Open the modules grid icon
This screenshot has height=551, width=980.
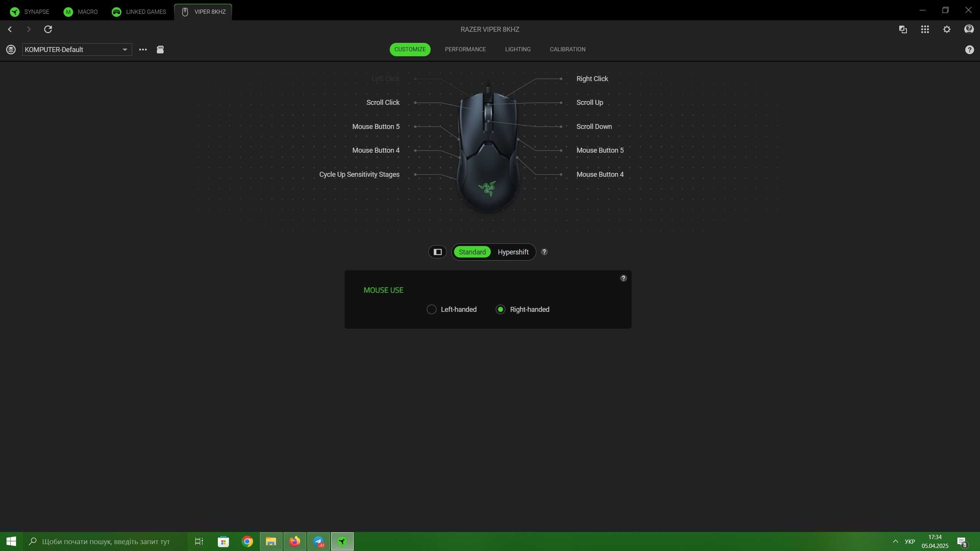coord(925,29)
